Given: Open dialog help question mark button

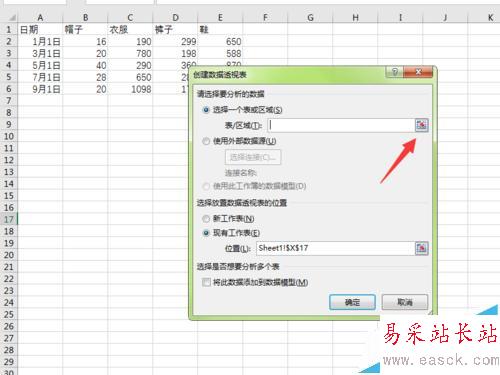Looking at the screenshot, I should coord(394,72).
